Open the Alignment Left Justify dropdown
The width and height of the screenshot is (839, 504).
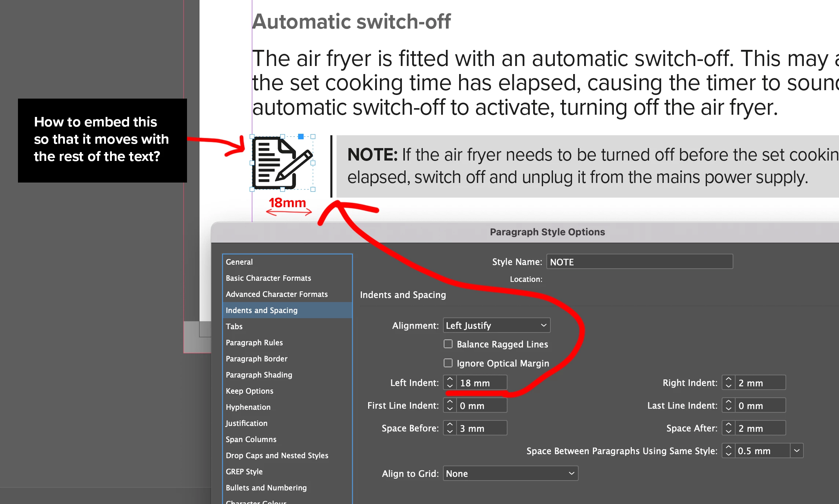[497, 325]
